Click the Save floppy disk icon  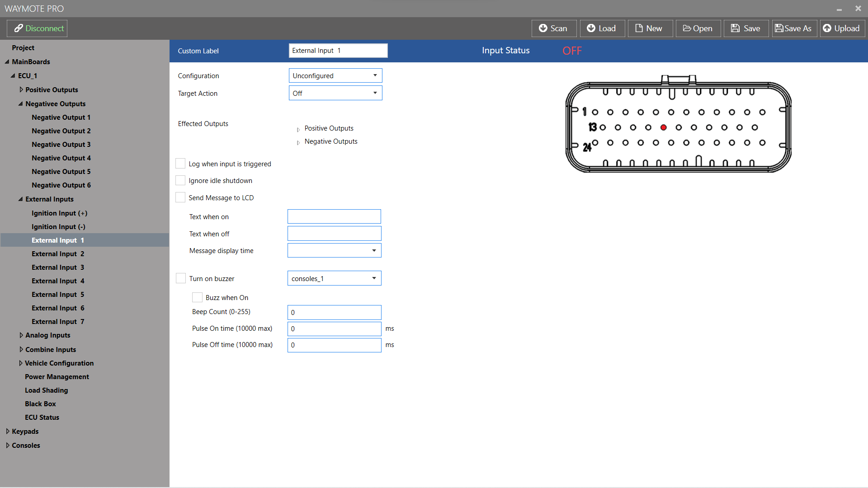pos(736,28)
